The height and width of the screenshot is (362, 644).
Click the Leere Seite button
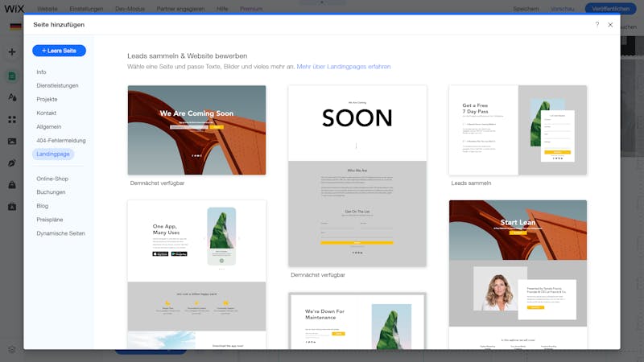click(59, 51)
